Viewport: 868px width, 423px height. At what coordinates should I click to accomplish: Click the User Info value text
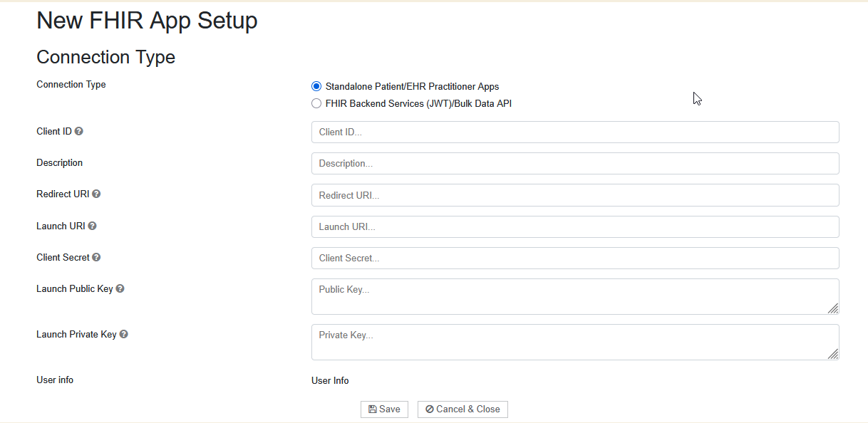coord(330,381)
